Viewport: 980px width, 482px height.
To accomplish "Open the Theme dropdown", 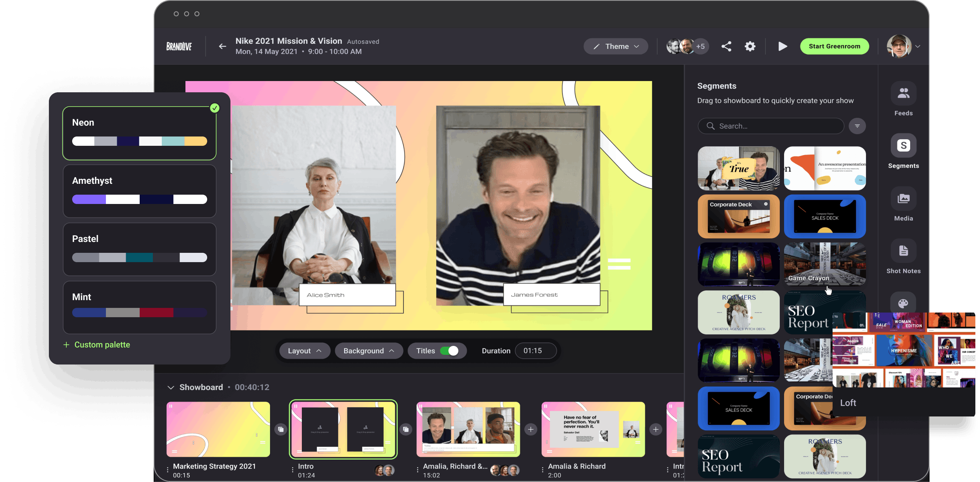I will click(616, 47).
